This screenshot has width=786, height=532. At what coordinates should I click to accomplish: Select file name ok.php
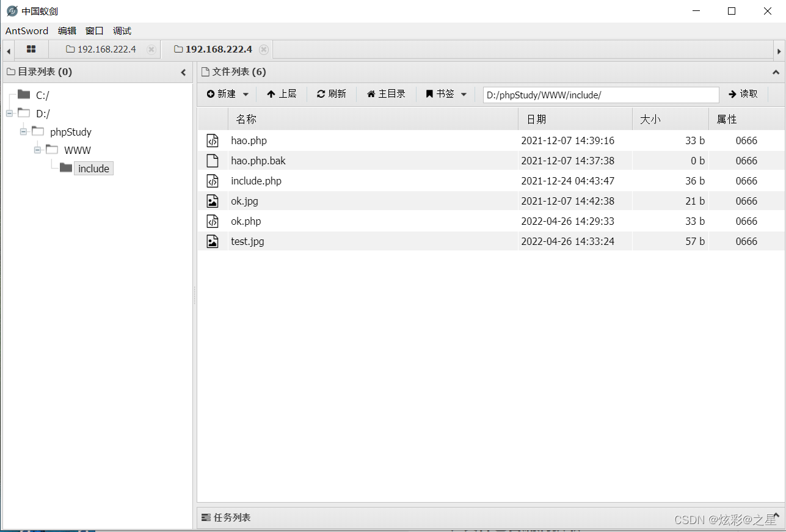[x=246, y=221]
